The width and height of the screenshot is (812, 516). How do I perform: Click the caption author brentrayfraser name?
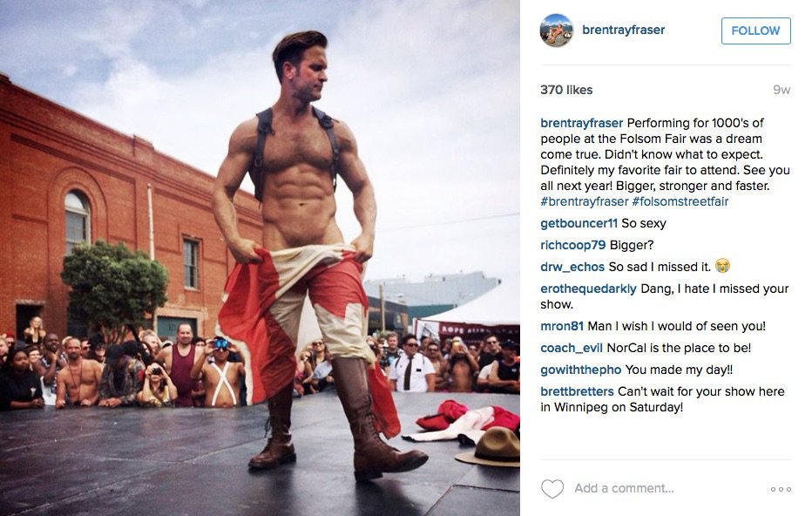point(581,123)
